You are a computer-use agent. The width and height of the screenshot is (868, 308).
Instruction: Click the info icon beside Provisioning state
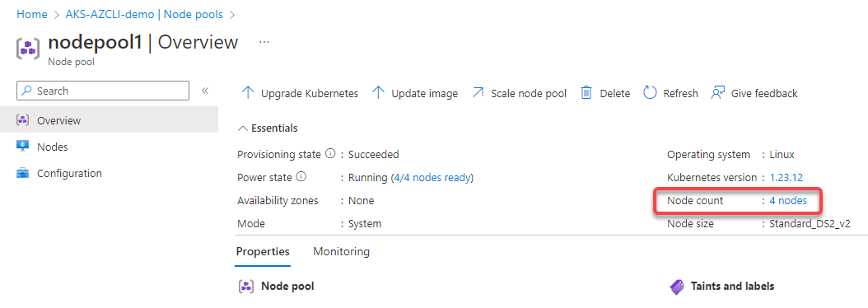pyautogui.click(x=330, y=154)
